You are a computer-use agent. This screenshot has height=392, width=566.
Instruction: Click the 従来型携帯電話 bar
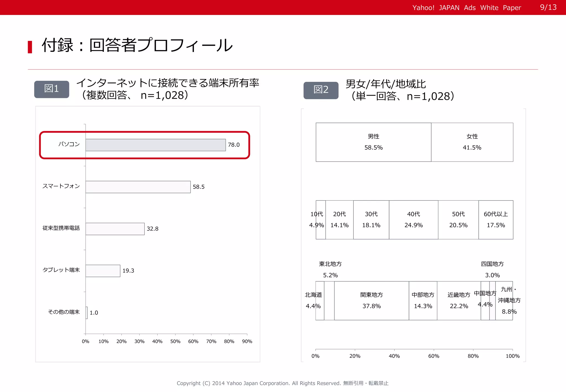pos(115,229)
